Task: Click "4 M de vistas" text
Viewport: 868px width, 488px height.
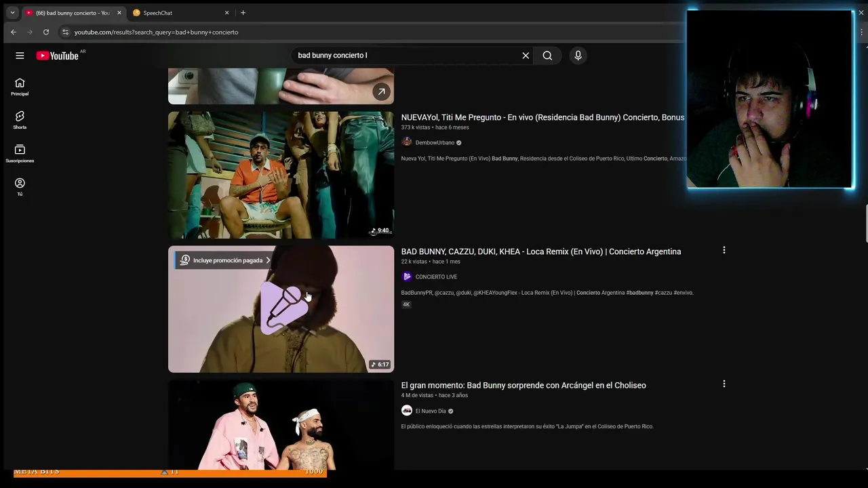Action: coord(417,395)
